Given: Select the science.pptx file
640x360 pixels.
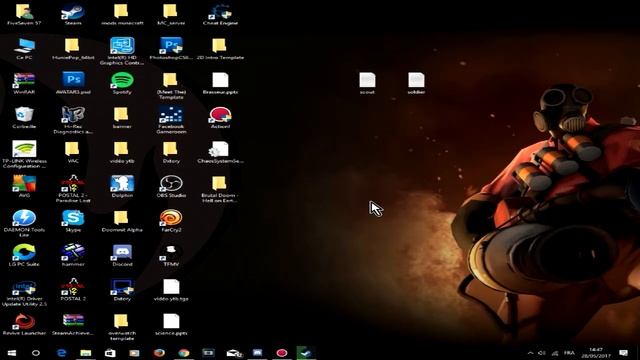Looking at the screenshot, I should pos(171,324).
